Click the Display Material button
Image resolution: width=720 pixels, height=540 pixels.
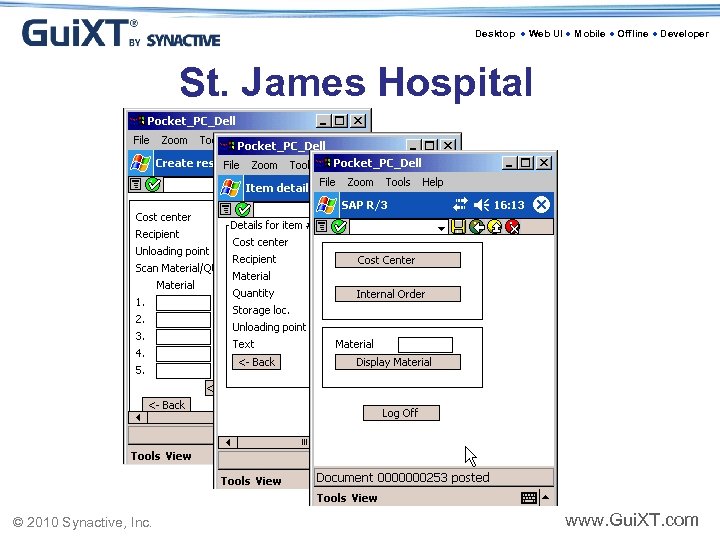(398, 362)
